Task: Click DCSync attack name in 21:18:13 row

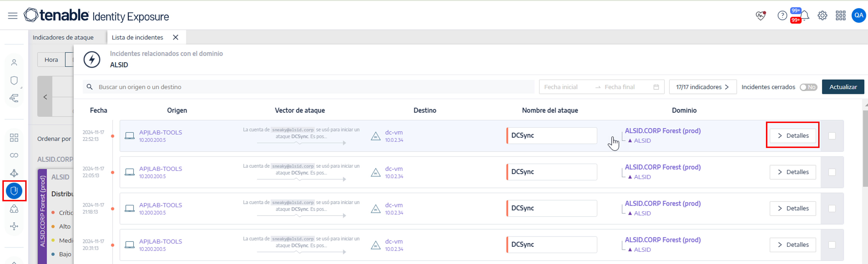Action: click(552, 208)
